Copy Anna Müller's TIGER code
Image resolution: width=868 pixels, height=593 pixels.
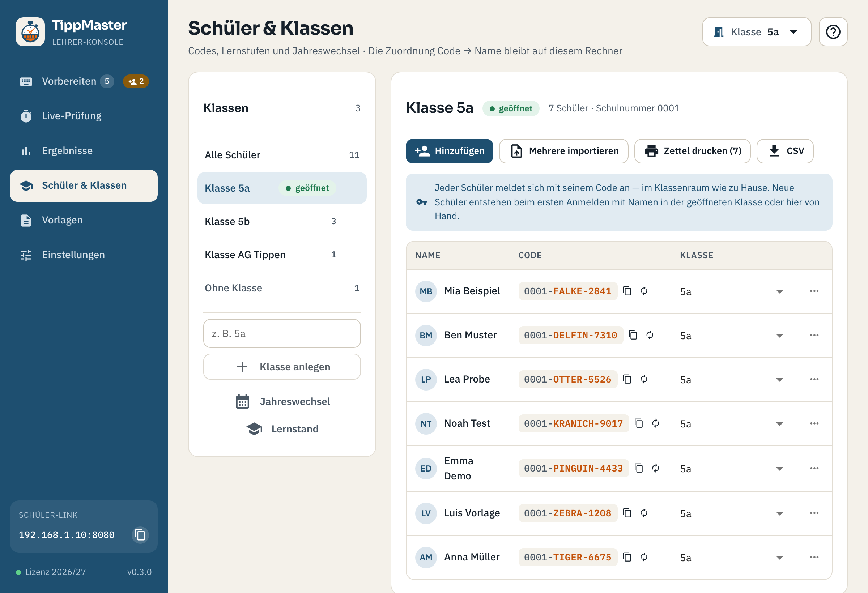point(627,557)
